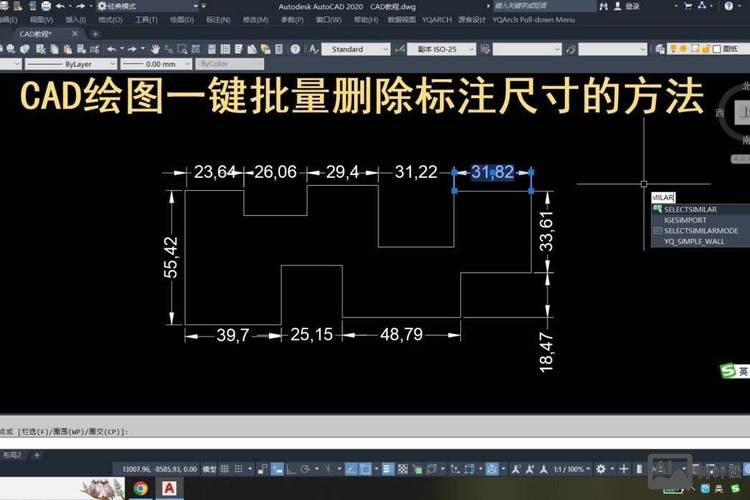Open the 视图(V) menu
This screenshot has width=750, height=500.
(x=42, y=20)
